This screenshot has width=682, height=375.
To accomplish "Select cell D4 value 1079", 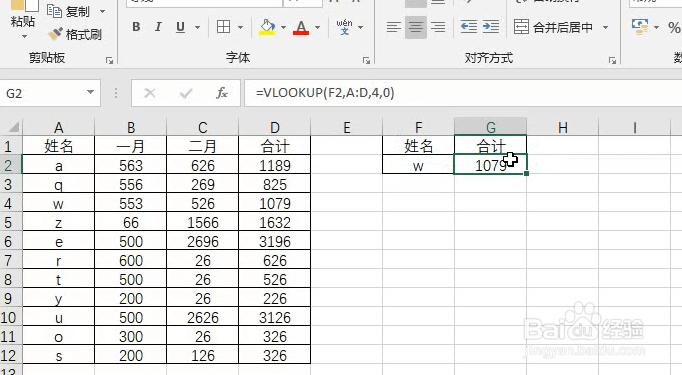I will 274,203.
